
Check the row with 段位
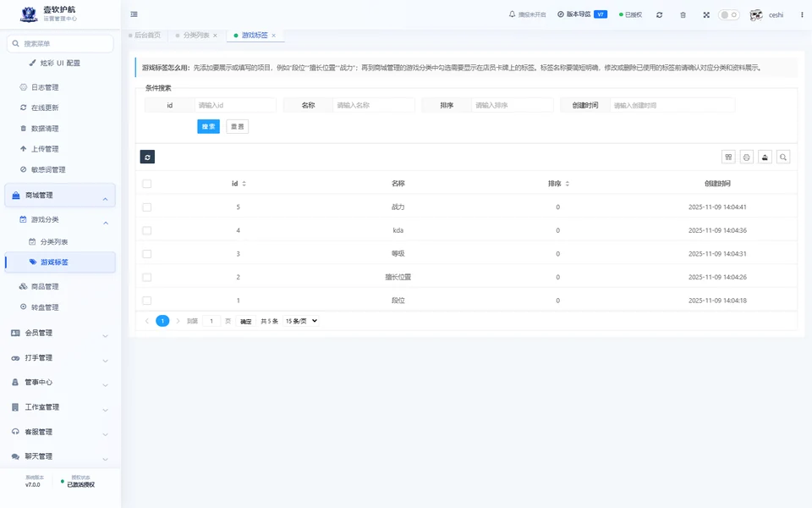click(x=147, y=301)
